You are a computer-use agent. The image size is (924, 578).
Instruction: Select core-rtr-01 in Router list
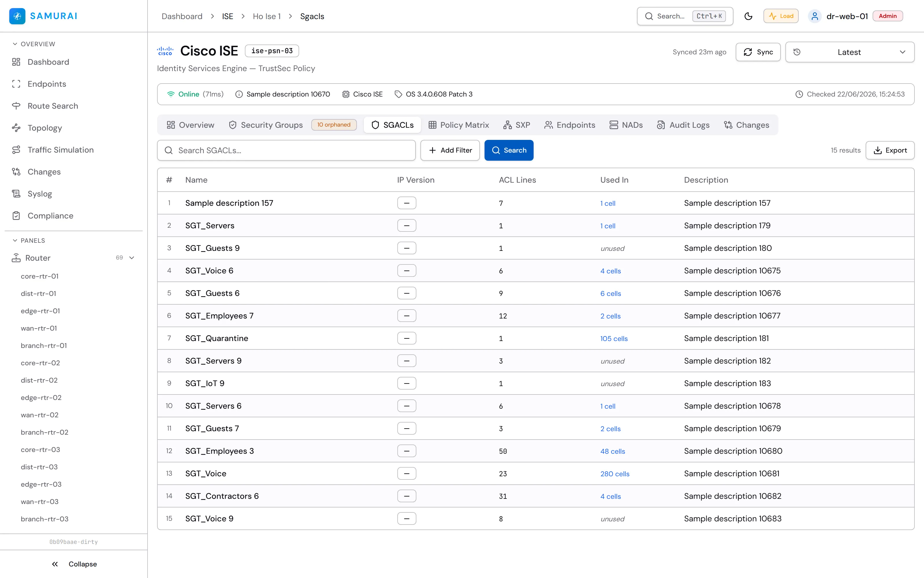40,276
